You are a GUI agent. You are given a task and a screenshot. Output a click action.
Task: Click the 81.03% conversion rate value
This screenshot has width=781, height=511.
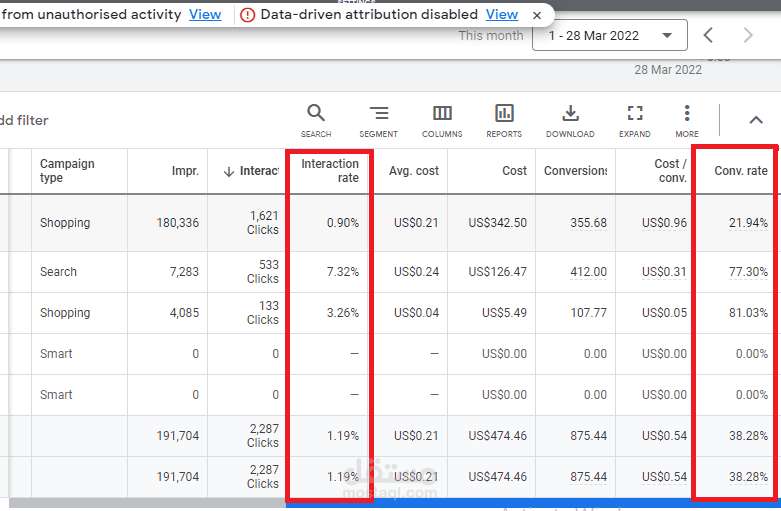click(x=748, y=313)
